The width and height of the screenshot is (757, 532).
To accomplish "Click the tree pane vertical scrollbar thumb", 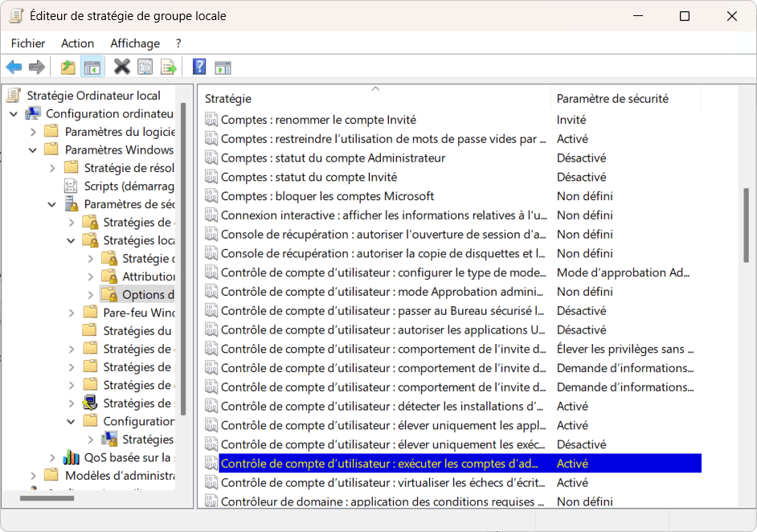I will point(183,259).
